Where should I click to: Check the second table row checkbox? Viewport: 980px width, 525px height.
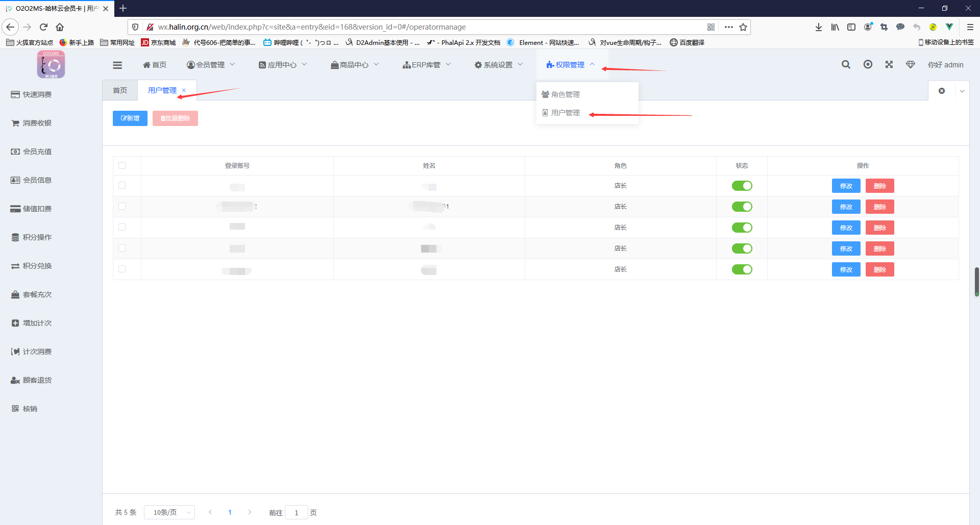pos(122,206)
